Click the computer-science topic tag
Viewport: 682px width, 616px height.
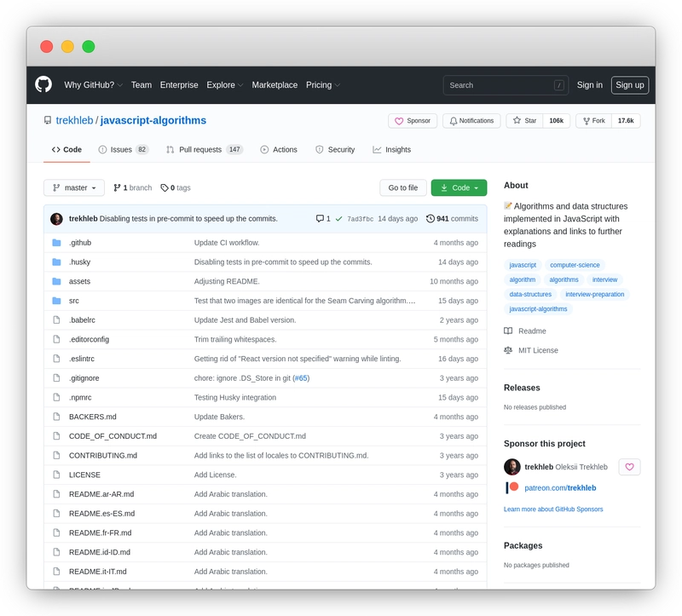575,265
